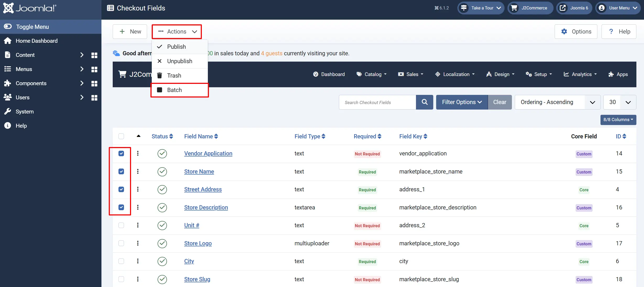Uncheck the Store Description row checkbox

[121, 207]
